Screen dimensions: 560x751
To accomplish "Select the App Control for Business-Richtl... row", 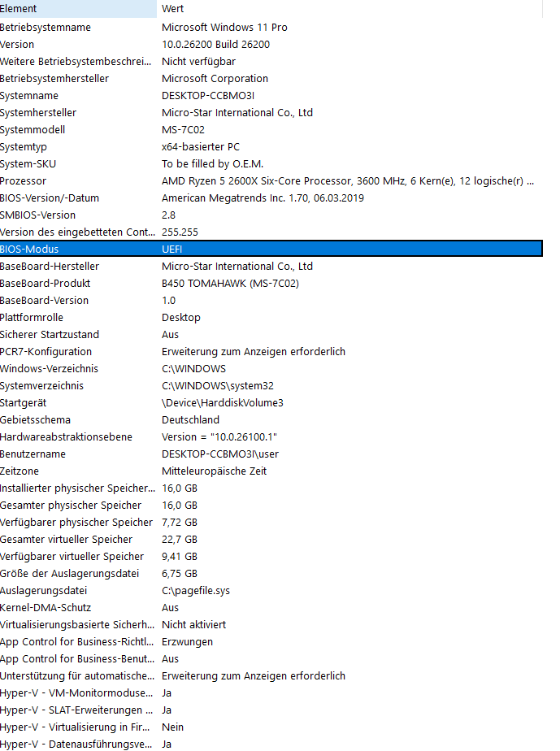I will tap(271, 642).
